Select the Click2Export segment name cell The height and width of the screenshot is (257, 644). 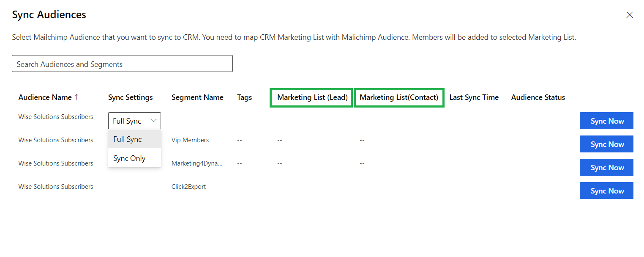pos(188,187)
